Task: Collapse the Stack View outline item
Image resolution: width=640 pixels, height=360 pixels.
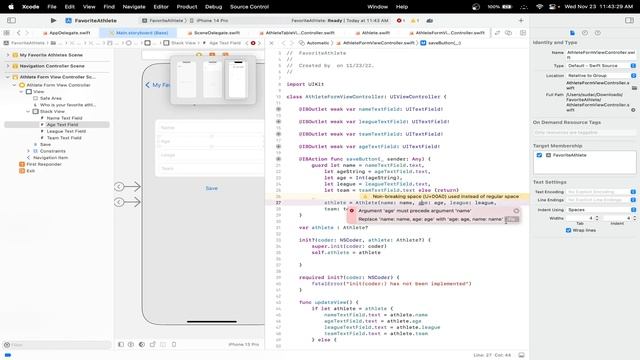Action: [x=28, y=111]
